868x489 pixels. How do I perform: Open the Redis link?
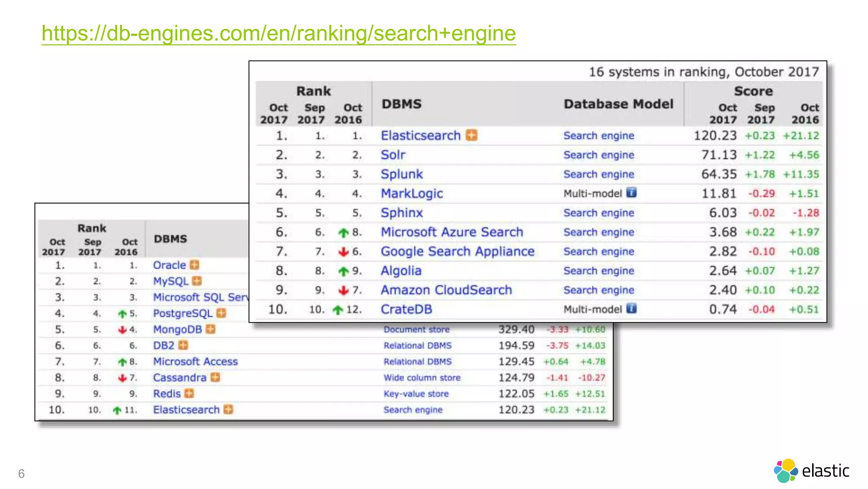click(x=167, y=394)
